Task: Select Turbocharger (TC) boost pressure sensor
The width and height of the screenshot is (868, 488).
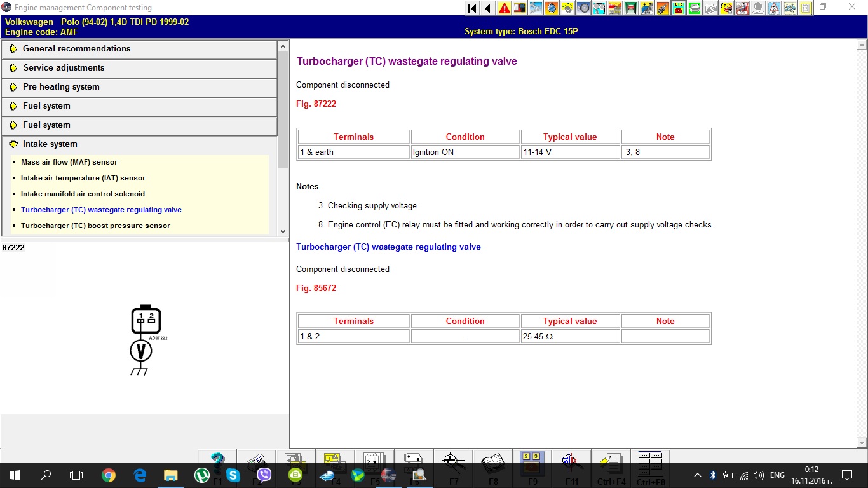Action: [95, 226]
